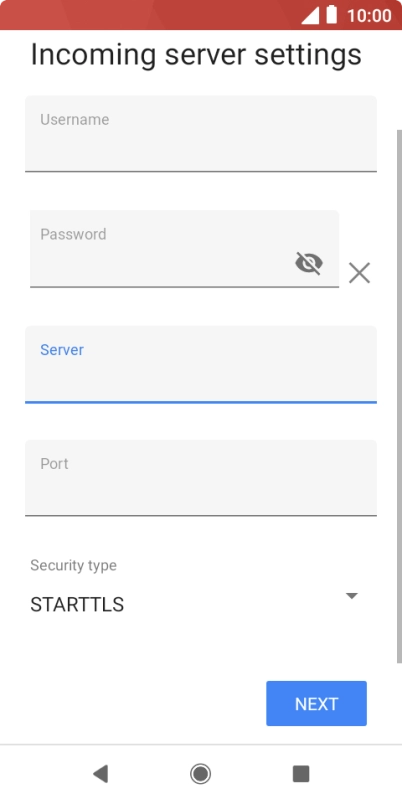Tap the Incoming server settings heading
Viewport: 402px width, 804px height.
point(196,54)
